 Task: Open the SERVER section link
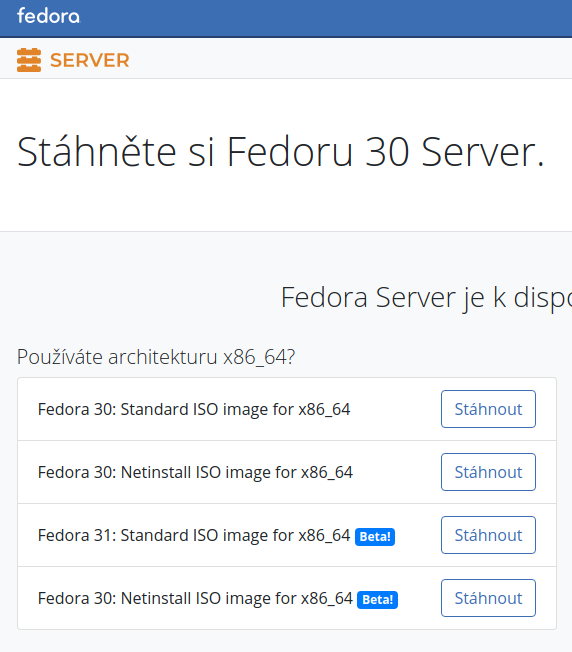(x=90, y=60)
